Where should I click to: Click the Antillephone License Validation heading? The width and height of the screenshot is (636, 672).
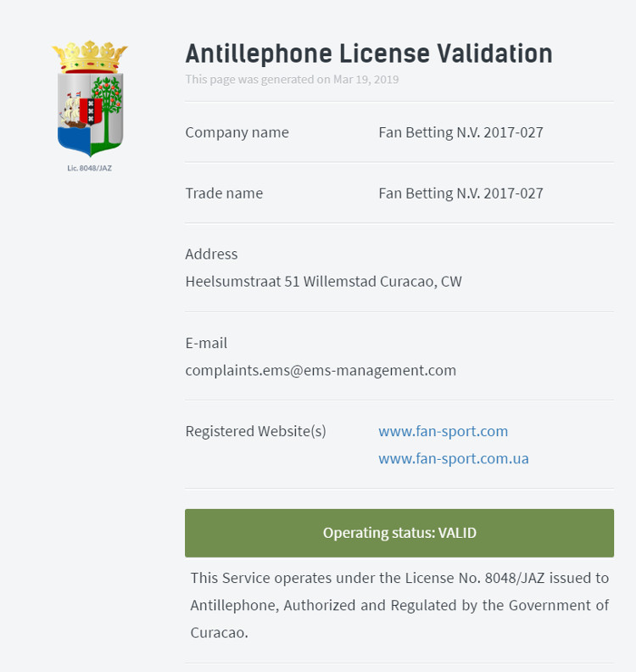click(369, 54)
